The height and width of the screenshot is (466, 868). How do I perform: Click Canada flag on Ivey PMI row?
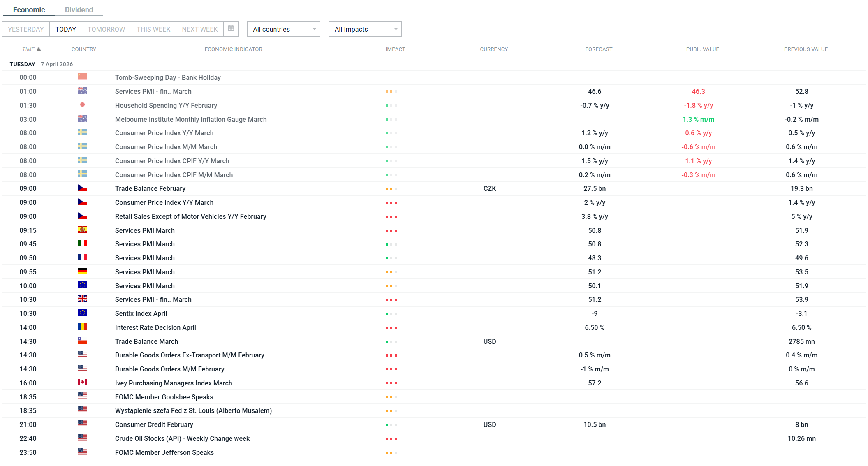82,383
